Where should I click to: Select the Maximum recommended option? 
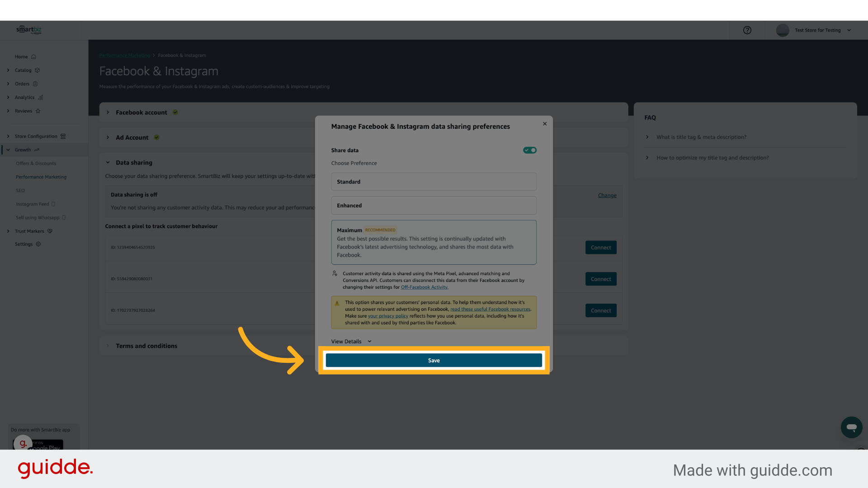pyautogui.click(x=434, y=242)
